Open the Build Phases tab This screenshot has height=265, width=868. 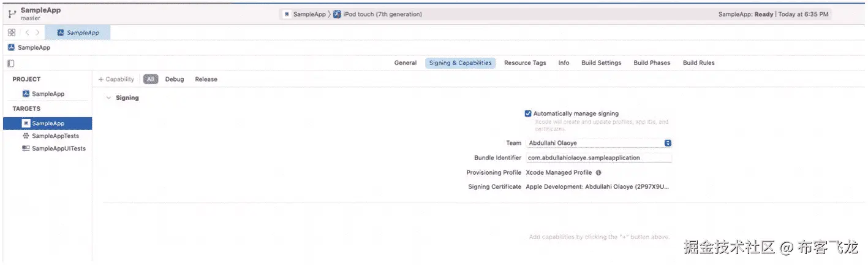click(x=652, y=63)
